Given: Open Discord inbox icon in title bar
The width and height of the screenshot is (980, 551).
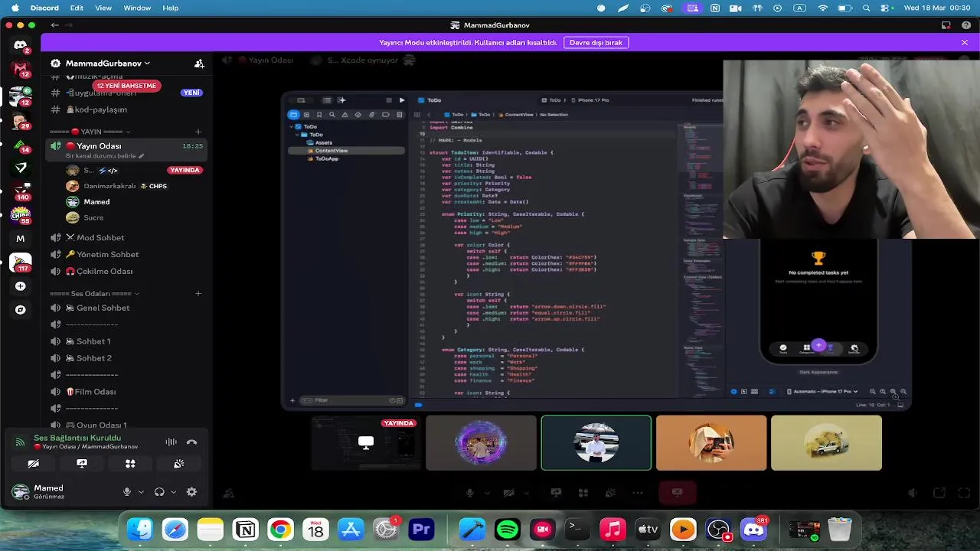Looking at the screenshot, I should pyautogui.click(x=946, y=25).
